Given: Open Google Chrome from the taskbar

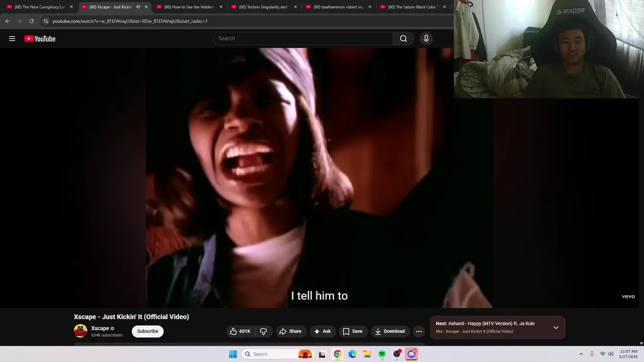Looking at the screenshot, I should (x=338, y=354).
